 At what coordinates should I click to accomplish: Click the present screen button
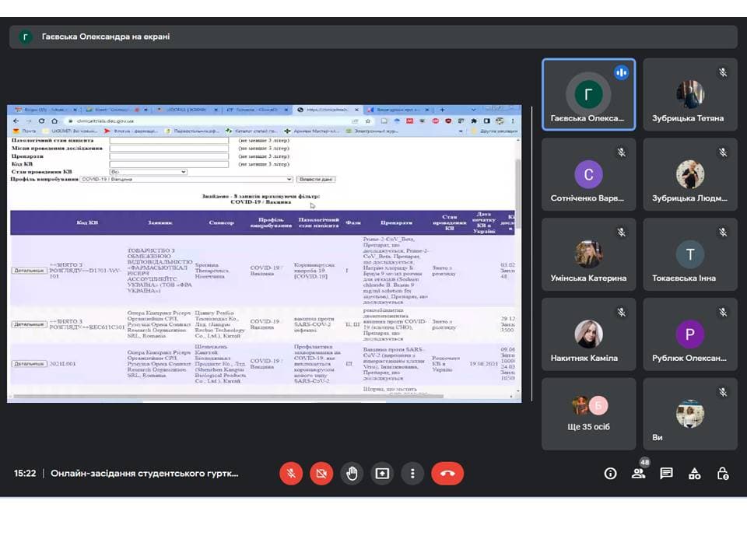point(382,474)
